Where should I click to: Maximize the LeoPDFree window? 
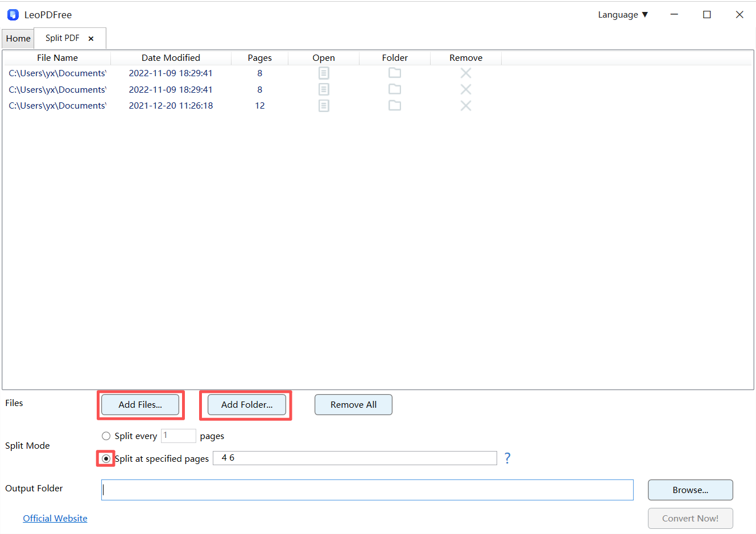(x=707, y=15)
